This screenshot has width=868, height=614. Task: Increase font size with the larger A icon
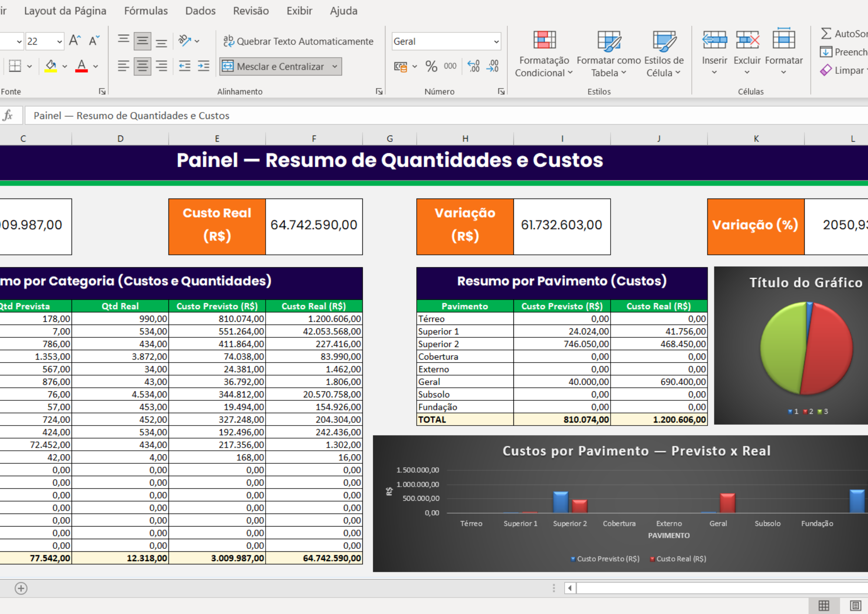click(75, 41)
